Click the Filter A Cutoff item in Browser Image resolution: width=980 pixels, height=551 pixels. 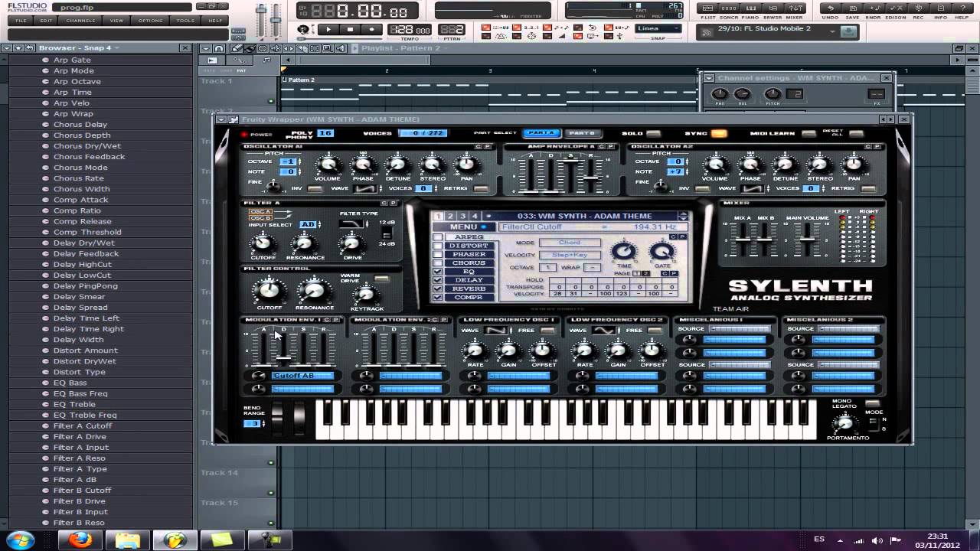(83, 425)
